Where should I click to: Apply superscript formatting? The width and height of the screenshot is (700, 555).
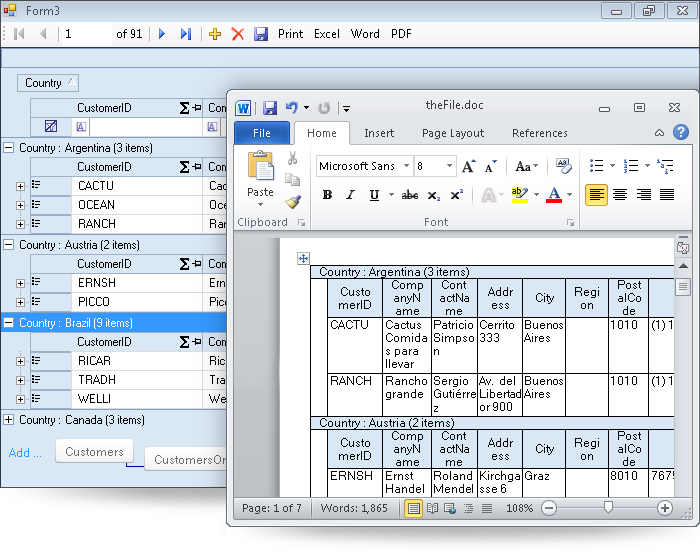[456, 195]
